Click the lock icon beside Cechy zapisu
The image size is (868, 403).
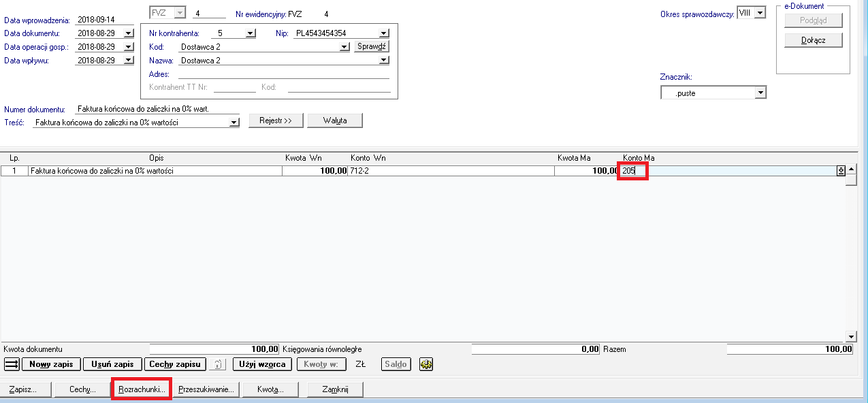tap(217, 364)
